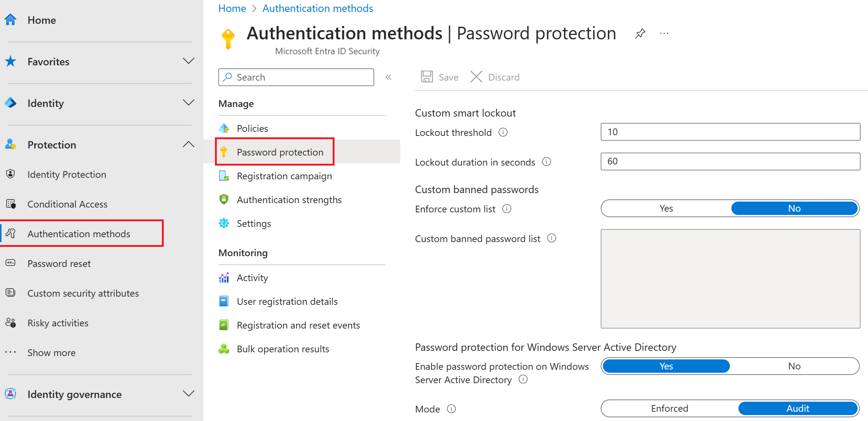The image size is (868, 421).
Task: Select the Policies icon in Manage section
Action: (x=224, y=128)
